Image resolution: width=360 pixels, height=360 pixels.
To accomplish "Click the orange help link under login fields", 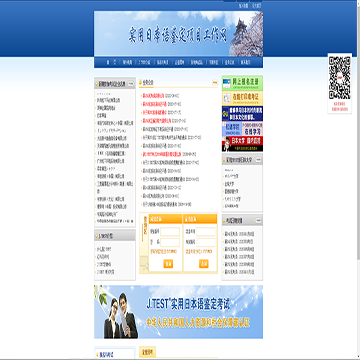I will (x=163, y=251).
